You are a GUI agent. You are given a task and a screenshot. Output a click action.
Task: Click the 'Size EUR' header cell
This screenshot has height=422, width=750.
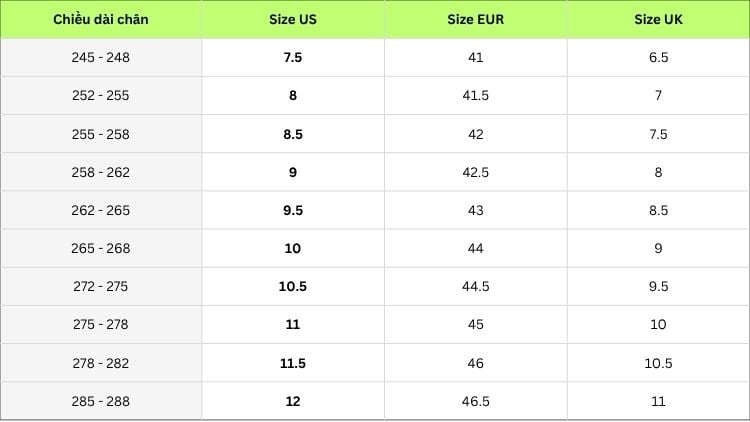click(475, 19)
